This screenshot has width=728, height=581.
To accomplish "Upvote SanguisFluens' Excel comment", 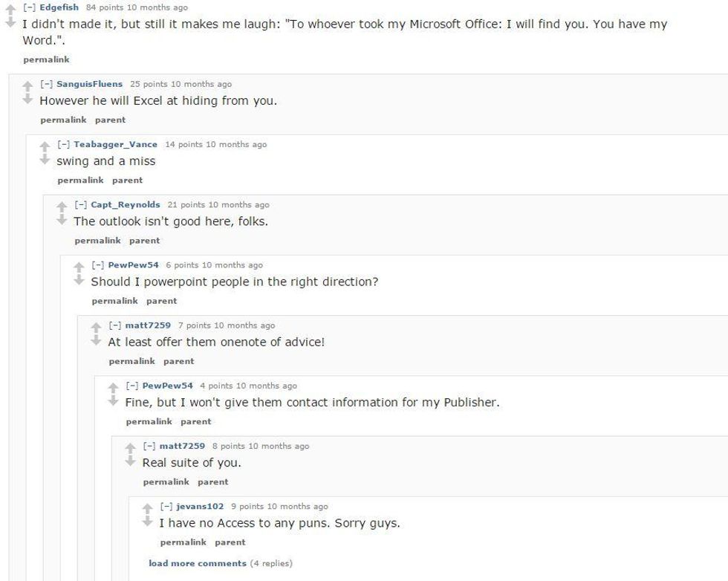I will pyautogui.click(x=27, y=85).
